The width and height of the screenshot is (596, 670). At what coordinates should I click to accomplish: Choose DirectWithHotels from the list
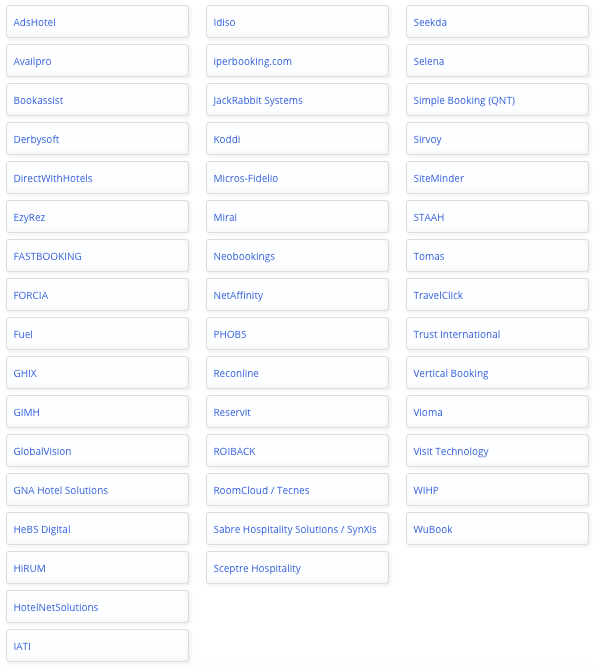(x=97, y=178)
